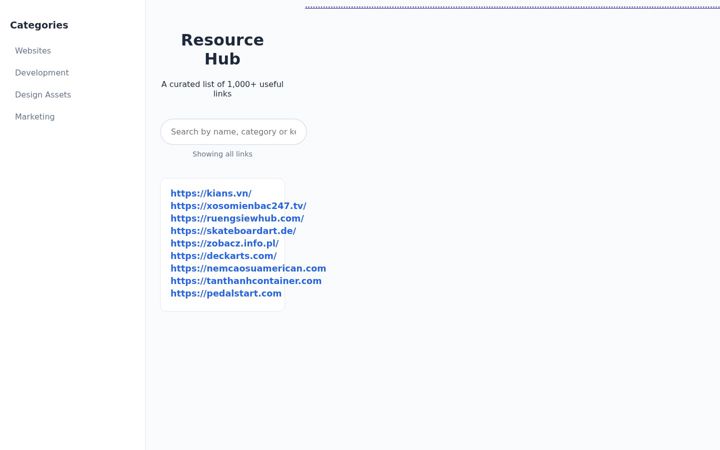The height and width of the screenshot is (450, 720).
Task: Visit the deckarts.com link
Action: click(x=224, y=256)
